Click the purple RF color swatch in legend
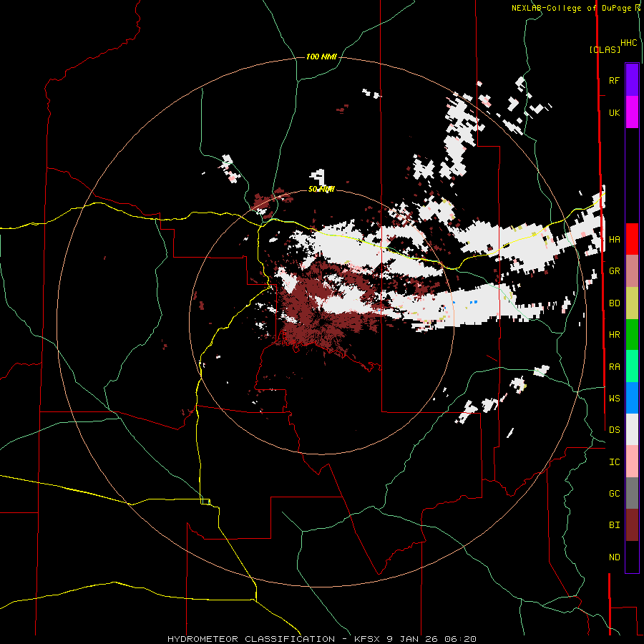The height and width of the screenshot is (644, 644). [x=632, y=80]
